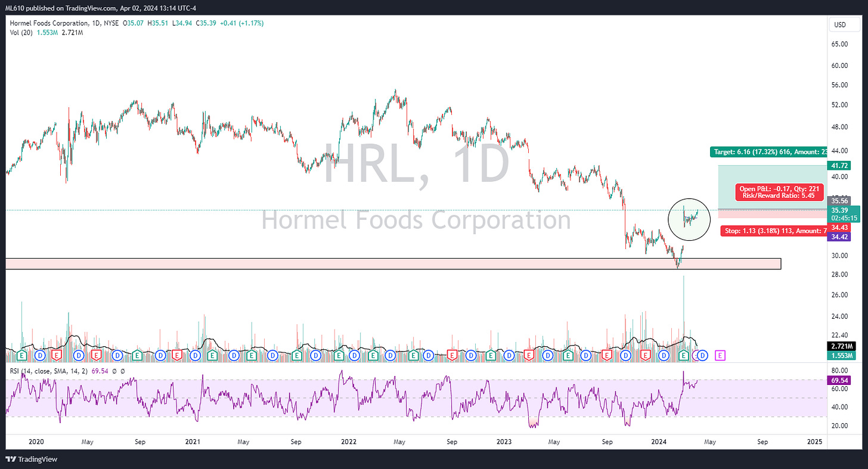Screen dimensions: 868x469
Task: Click the 65.00 price axis label
Action: point(840,45)
